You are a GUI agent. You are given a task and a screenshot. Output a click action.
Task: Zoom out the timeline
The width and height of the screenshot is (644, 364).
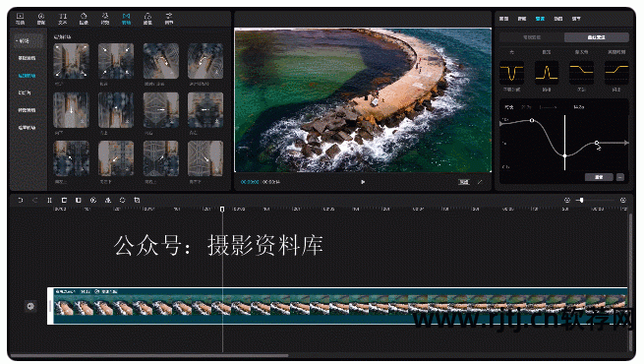567,200
